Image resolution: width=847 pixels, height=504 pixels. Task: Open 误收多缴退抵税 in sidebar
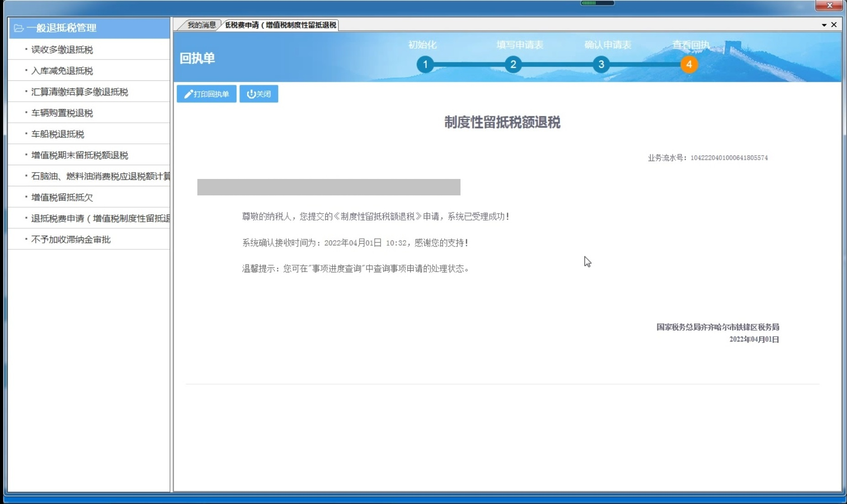pos(62,50)
